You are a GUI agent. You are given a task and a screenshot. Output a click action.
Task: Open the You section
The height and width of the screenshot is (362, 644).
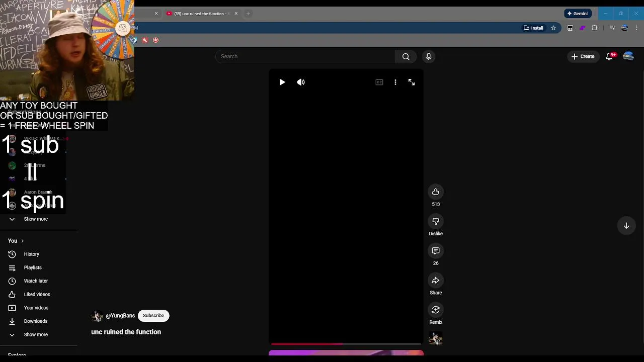click(x=16, y=241)
